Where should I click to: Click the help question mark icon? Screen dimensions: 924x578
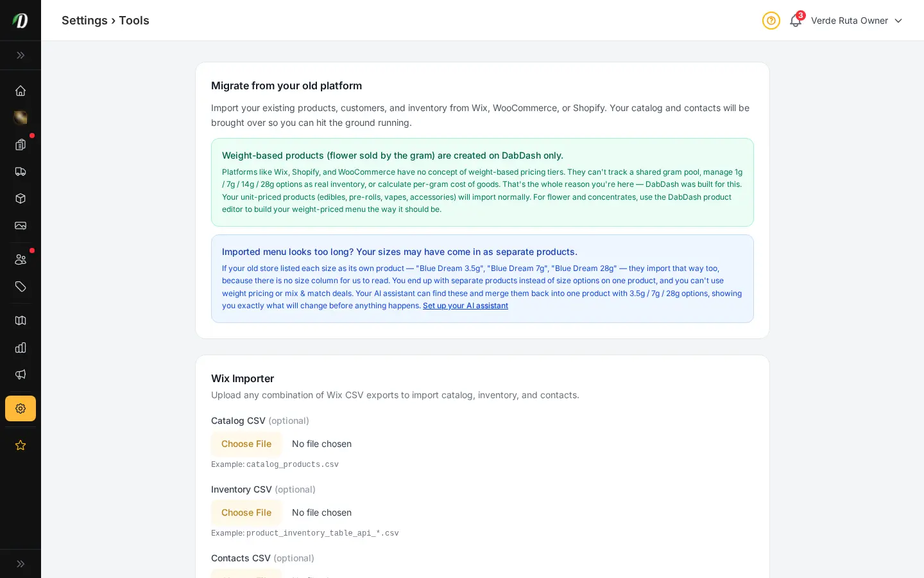[x=771, y=21]
